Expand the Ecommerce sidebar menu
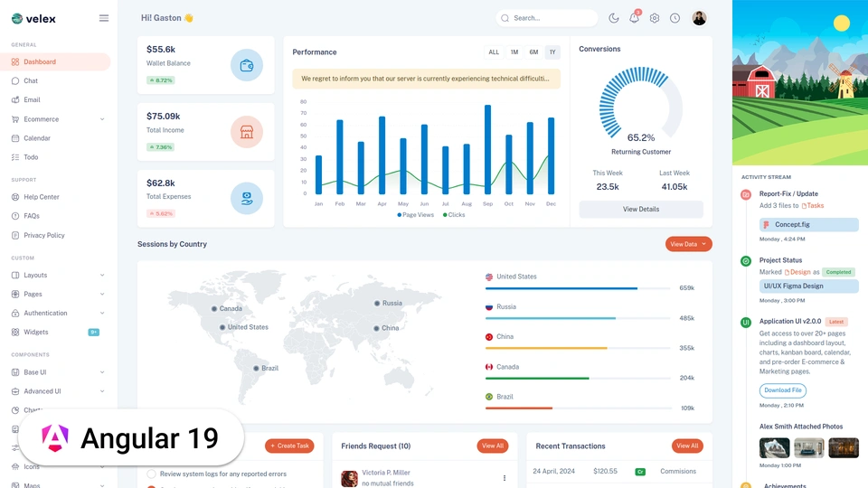This screenshot has width=868, height=488. click(x=60, y=119)
